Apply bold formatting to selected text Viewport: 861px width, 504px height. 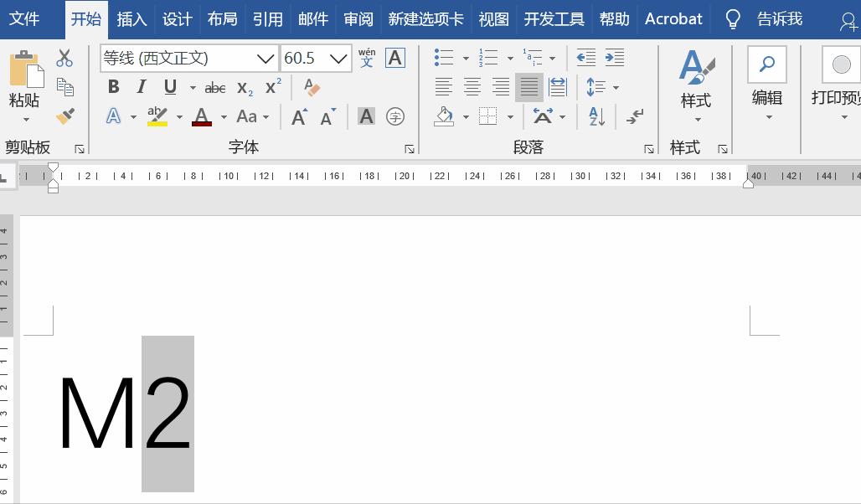tap(114, 86)
